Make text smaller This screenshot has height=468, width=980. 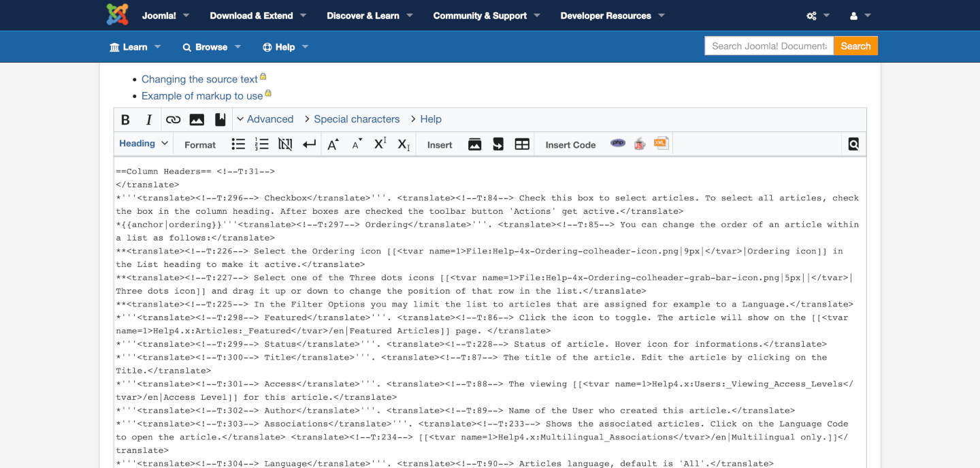pos(357,144)
